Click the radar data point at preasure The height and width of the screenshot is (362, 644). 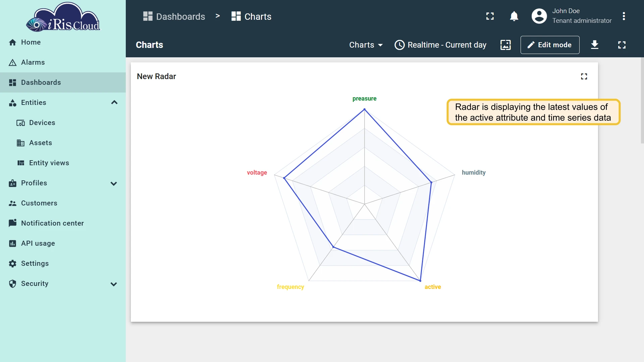(365, 109)
